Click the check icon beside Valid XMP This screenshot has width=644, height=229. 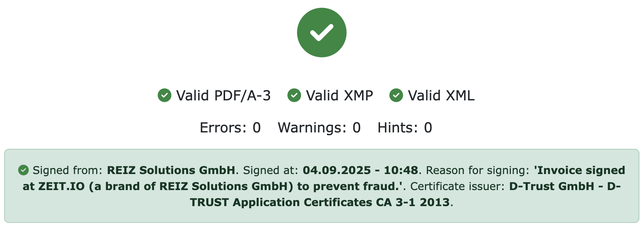pos(294,95)
